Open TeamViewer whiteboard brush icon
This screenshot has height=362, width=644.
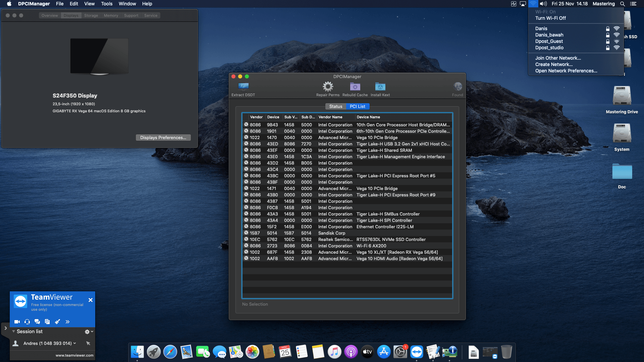coord(57,322)
